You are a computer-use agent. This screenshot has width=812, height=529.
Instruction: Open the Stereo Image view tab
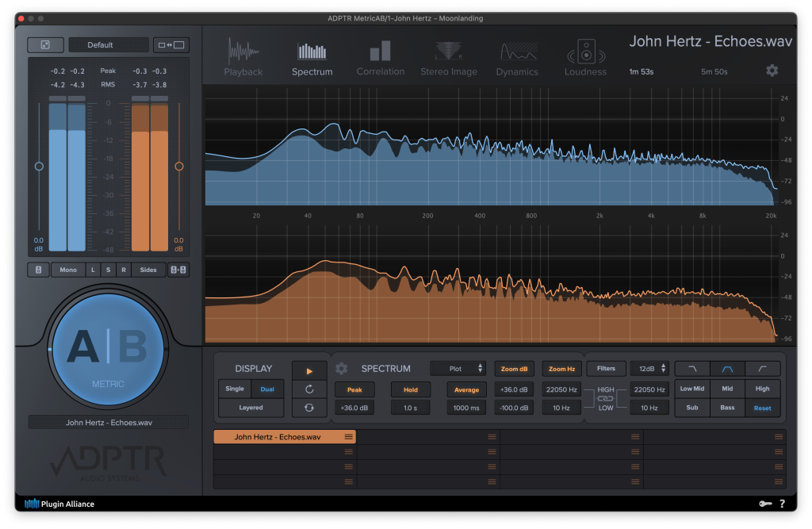(449, 58)
